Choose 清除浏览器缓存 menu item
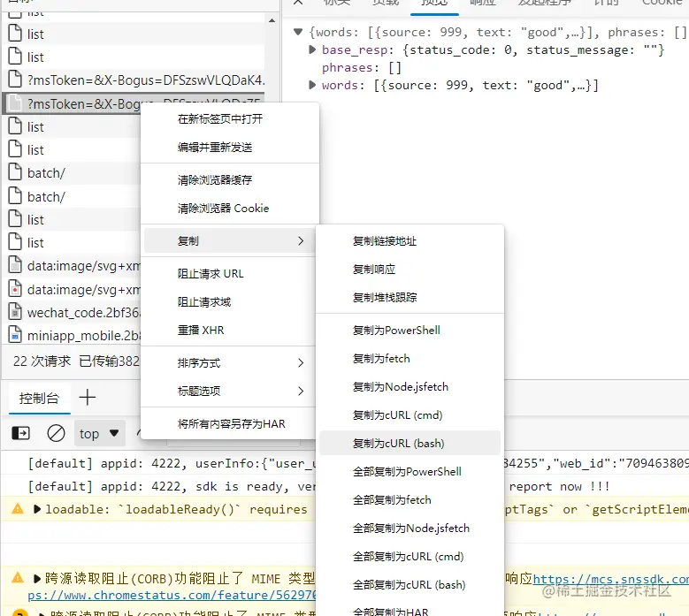This screenshot has height=616, width=689. click(230, 180)
